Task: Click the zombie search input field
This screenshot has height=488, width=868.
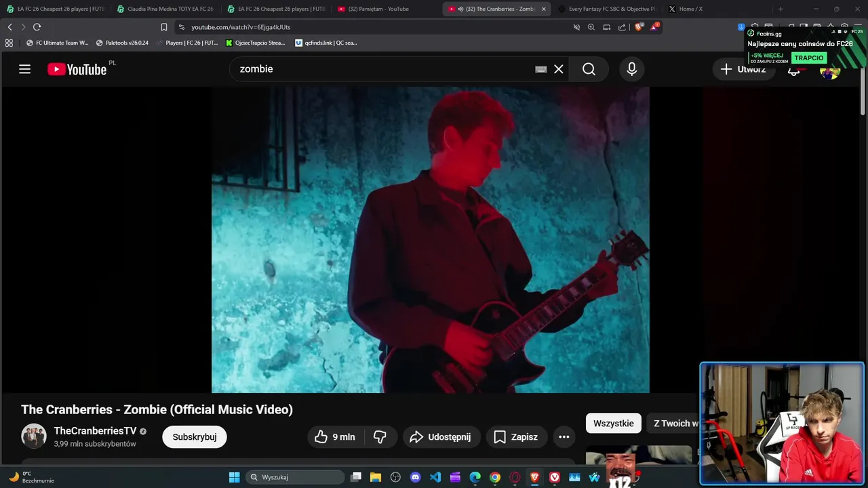Action: click(x=383, y=69)
